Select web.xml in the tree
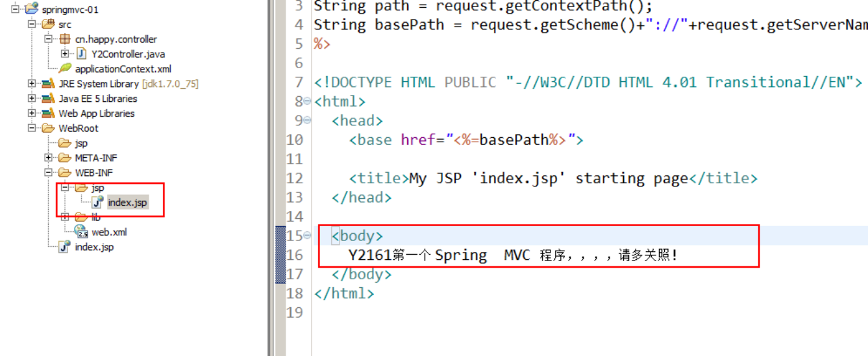 (109, 232)
